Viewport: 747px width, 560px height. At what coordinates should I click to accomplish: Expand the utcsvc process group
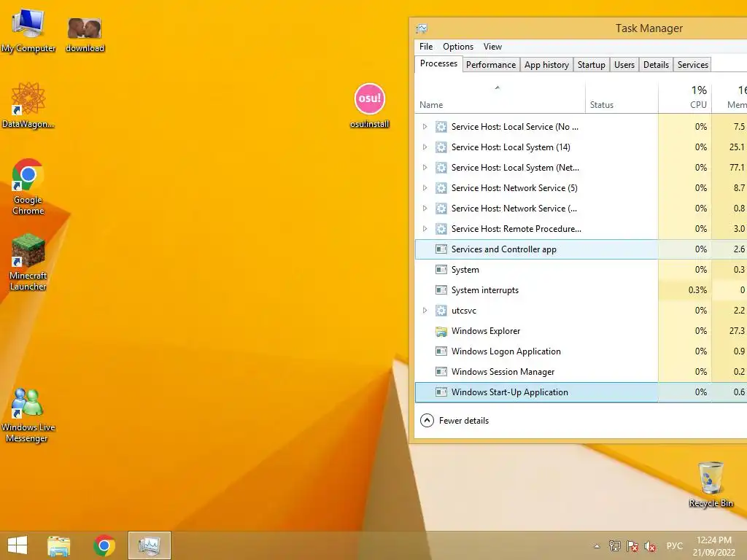coord(425,311)
